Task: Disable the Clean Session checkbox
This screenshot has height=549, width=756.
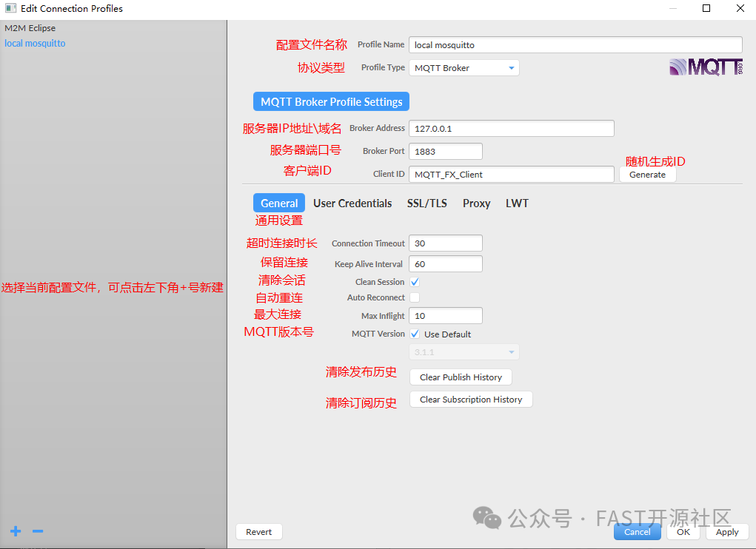Action: [415, 281]
